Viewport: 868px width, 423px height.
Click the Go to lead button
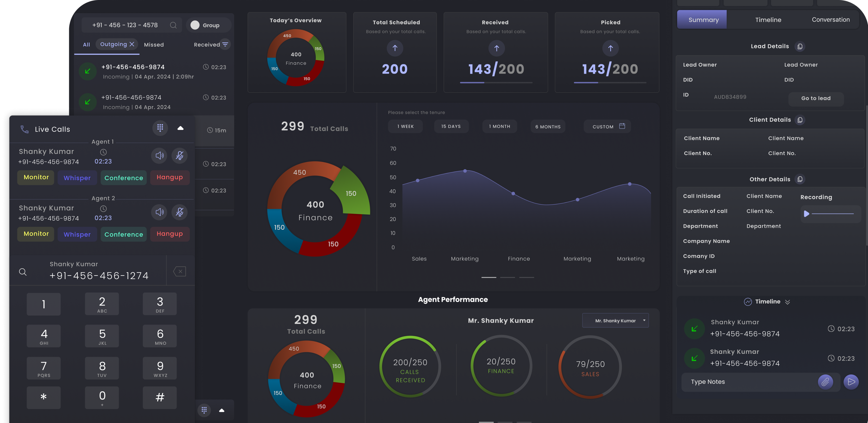tap(816, 98)
